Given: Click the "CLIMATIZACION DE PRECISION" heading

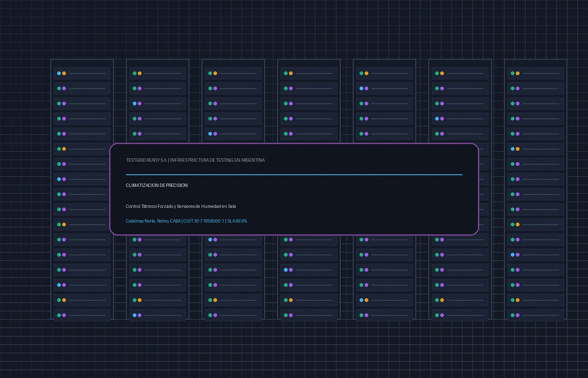Looking at the screenshot, I should pos(157,185).
